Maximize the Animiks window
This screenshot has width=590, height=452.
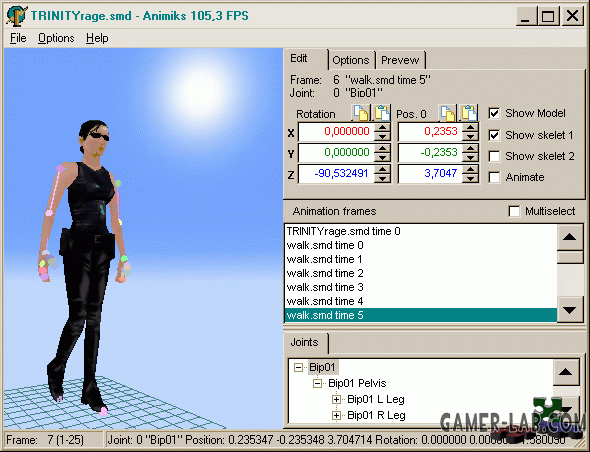(x=548, y=16)
